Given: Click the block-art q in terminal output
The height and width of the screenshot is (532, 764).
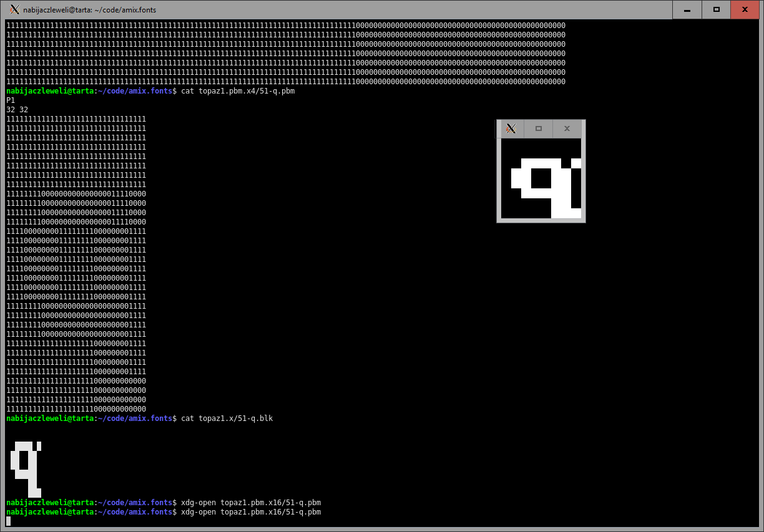Looking at the screenshot, I should coord(26,468).
